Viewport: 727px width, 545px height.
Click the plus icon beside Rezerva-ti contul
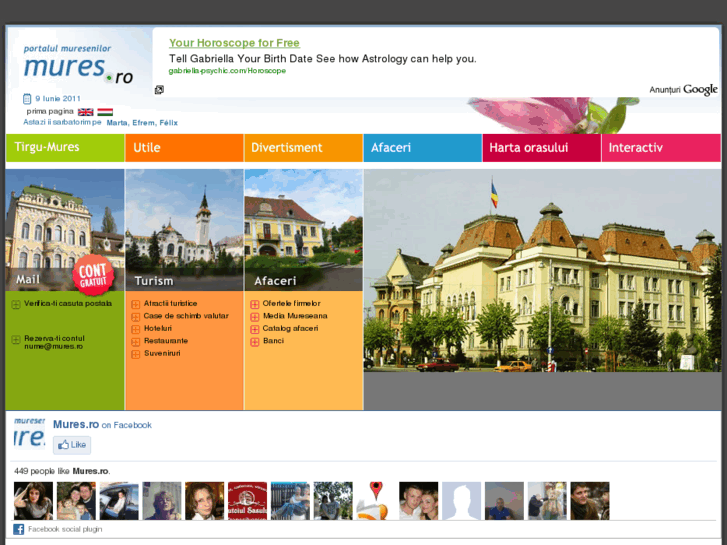click(16, 340)
